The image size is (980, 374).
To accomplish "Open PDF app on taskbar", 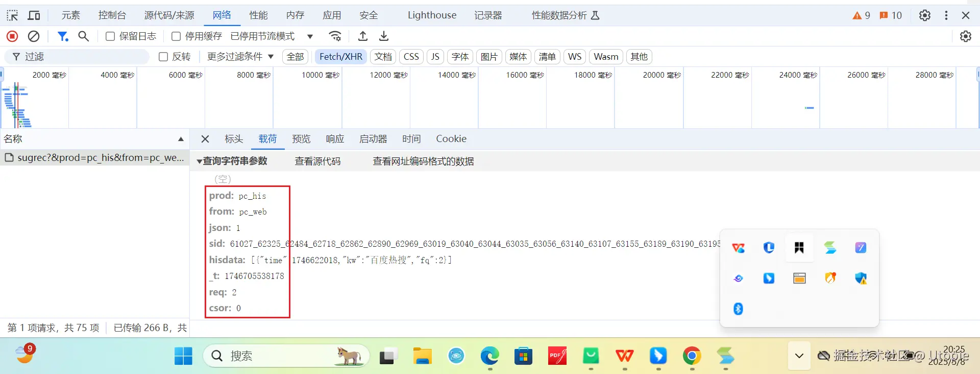I will point(557,356).
